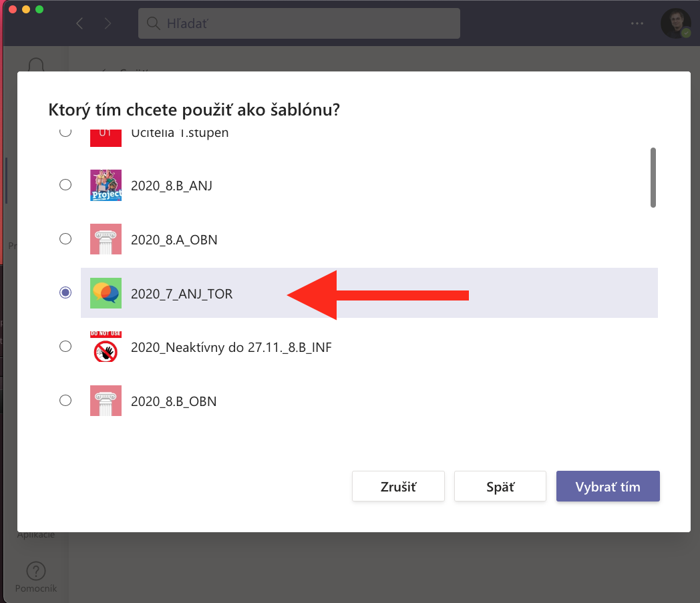Image resolution: width=700 pixels, height=603 pixels.
Task: Go forward with the right arrow
Action: [x=108, y=24]
